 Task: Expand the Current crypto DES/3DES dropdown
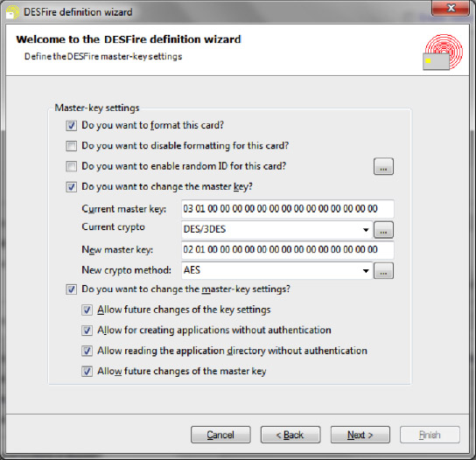[276, 230]
